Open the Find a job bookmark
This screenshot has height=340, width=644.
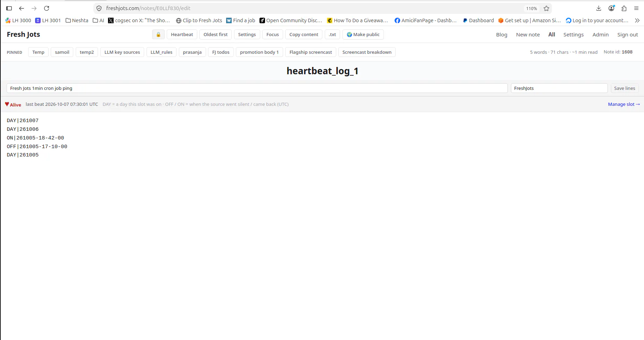(x=241, y=20)
